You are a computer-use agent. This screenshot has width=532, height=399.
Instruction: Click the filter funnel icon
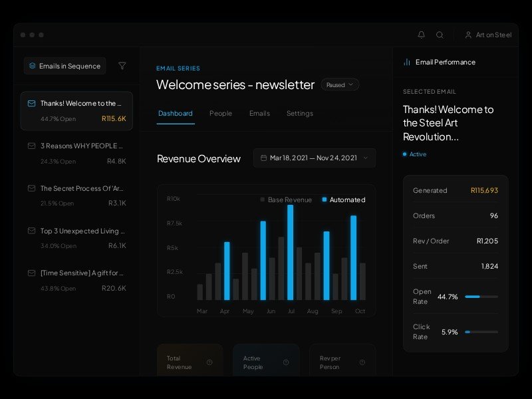pos(122,66)
